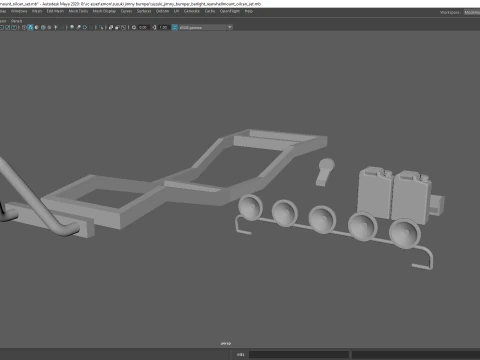
Task: Toggle the textured display icon
Action: [x=49, y=27]
